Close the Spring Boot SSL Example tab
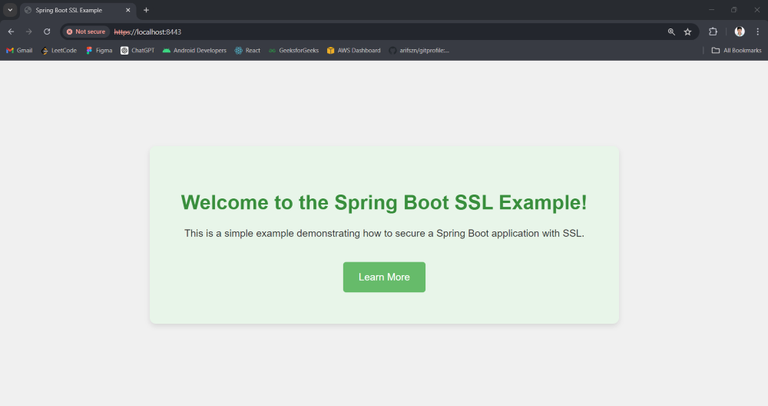The width and height of the screenshot is (768, 406). (128, 10)
